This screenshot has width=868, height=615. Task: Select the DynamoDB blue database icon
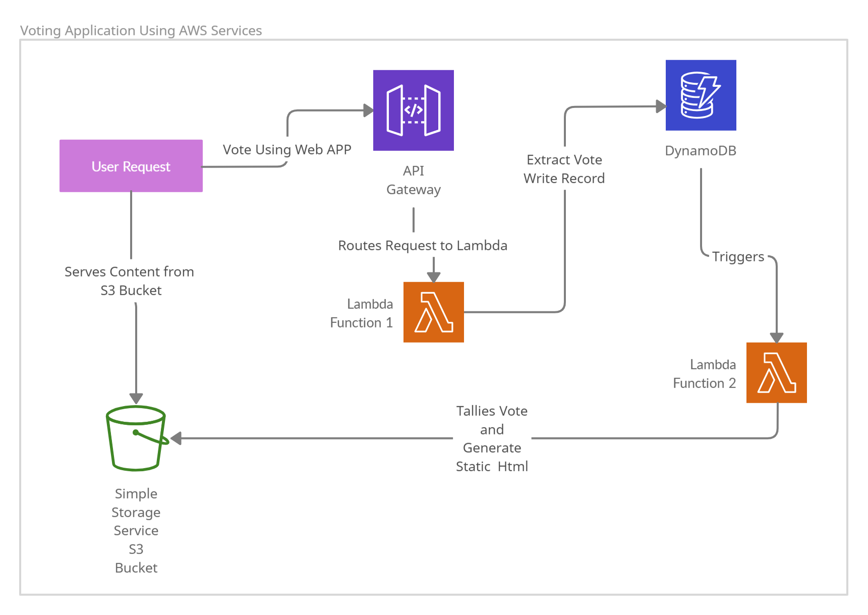point(701,95)
